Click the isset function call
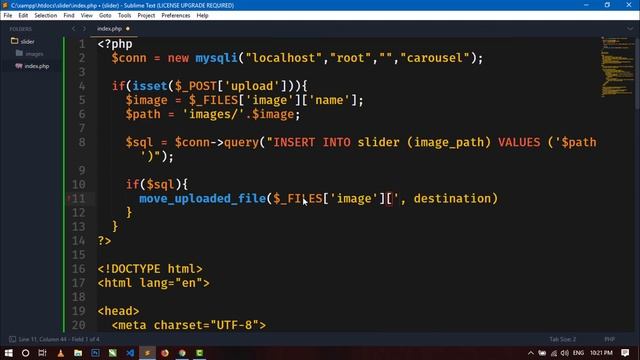This screenshot has width=640, height=360. click(150, 86)
